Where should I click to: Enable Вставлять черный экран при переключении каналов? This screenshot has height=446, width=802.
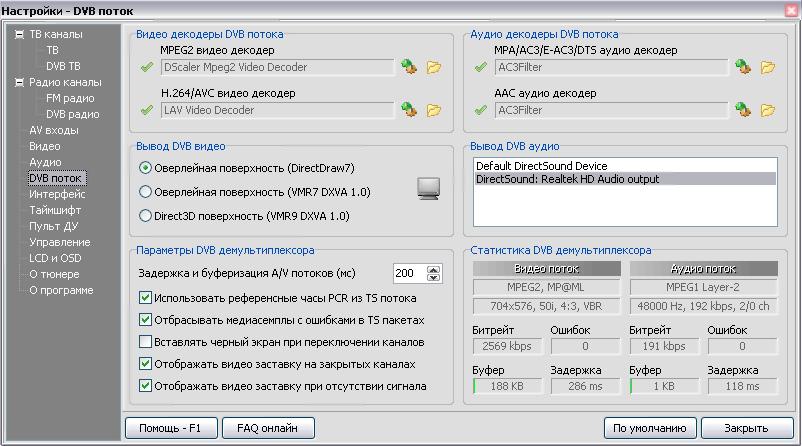146,342
